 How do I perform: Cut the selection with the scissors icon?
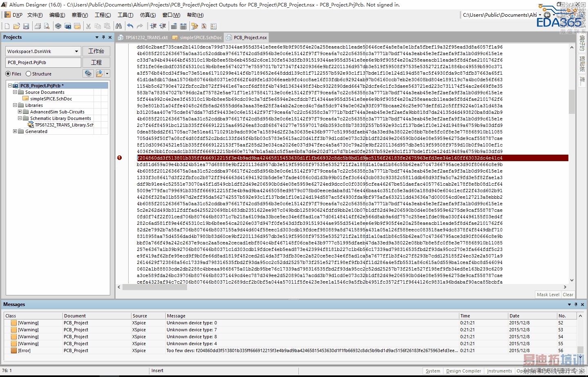[x=88, y=26]
